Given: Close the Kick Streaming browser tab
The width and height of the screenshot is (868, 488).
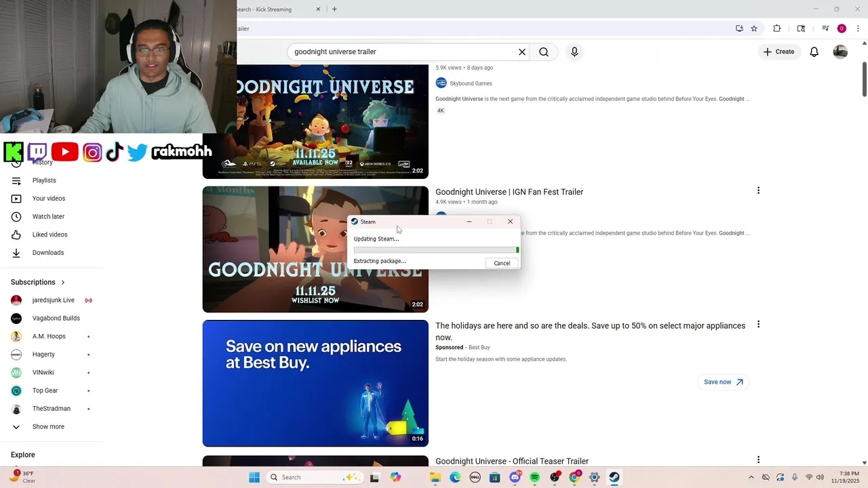Looking at the screenshot, I should tap(319, 9).
